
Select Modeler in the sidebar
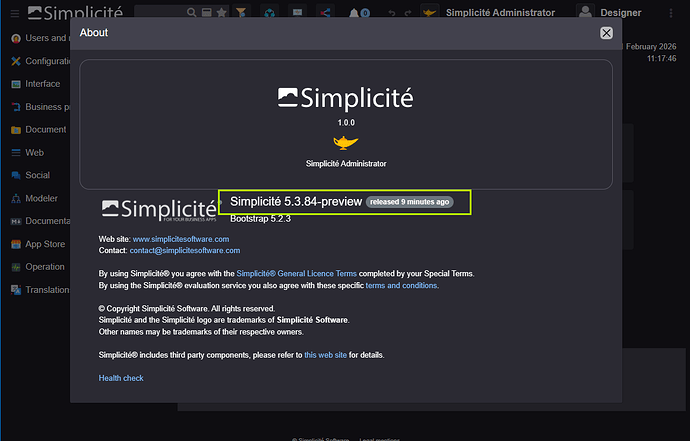[x=40, y=198]
